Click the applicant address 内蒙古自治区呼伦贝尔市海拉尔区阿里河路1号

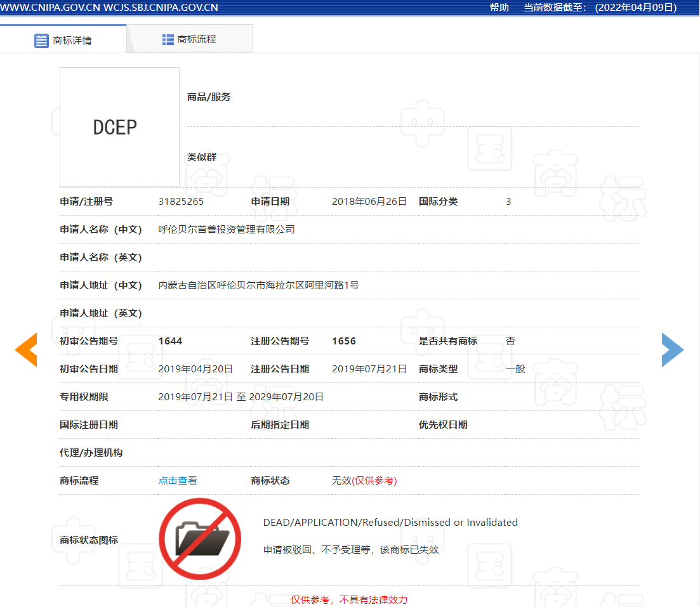tap(258, 285)
